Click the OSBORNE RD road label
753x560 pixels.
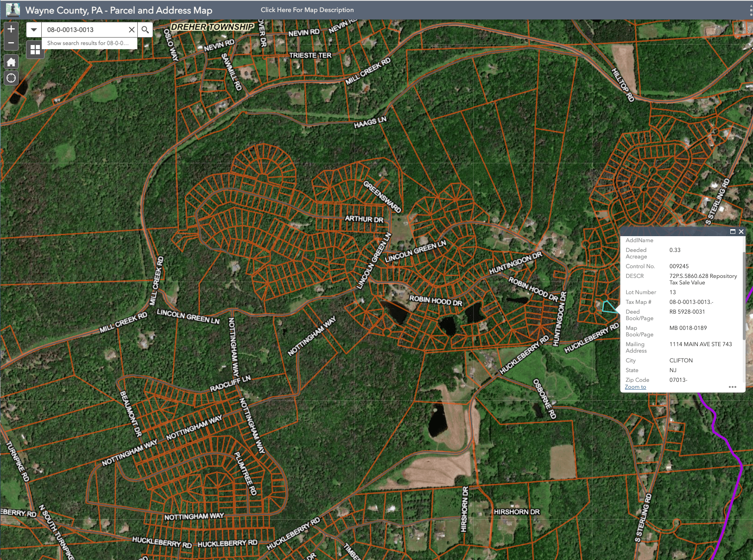(544, 399)
